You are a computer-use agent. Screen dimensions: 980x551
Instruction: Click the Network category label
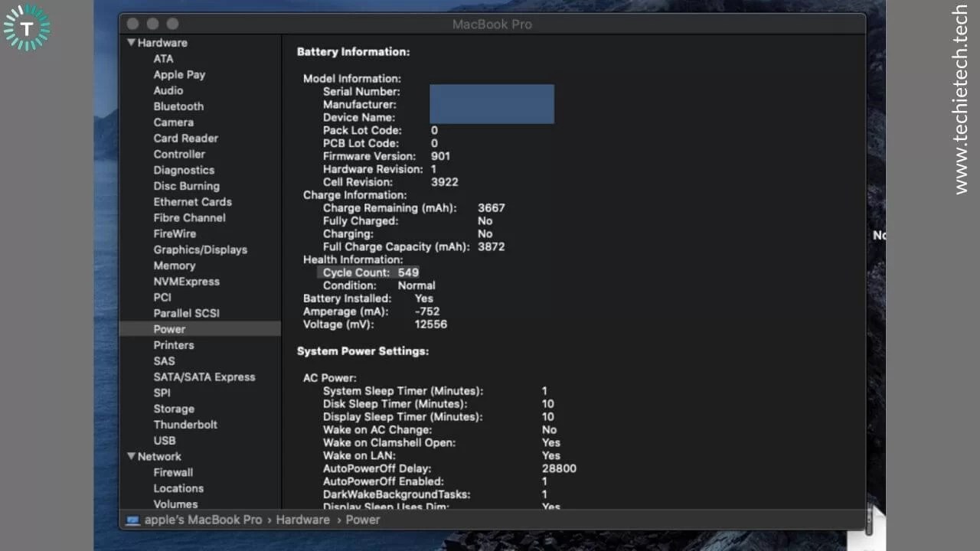click(x=159, y=457)
